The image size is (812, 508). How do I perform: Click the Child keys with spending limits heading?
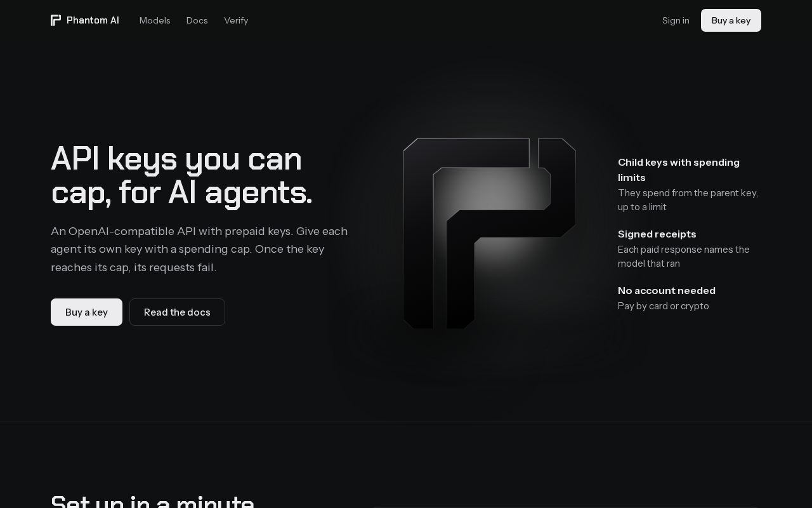point(679,170)
